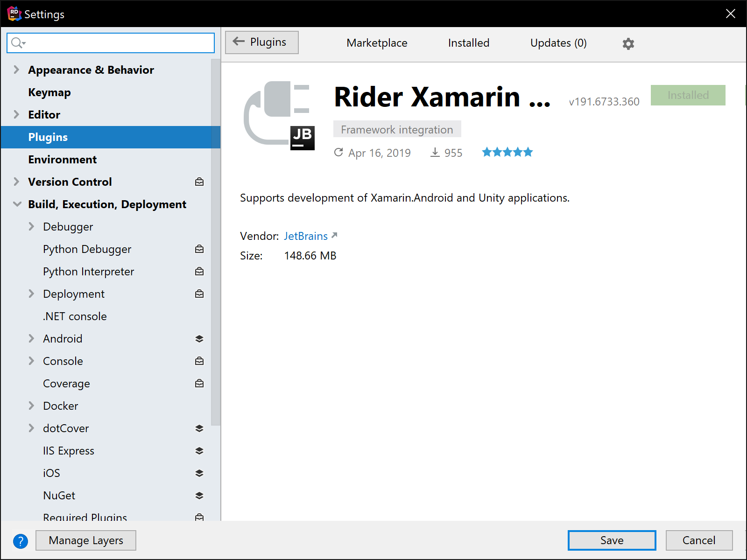Expand the Deployment node
Screen dimensions: 747x560
tap(31, 294)
